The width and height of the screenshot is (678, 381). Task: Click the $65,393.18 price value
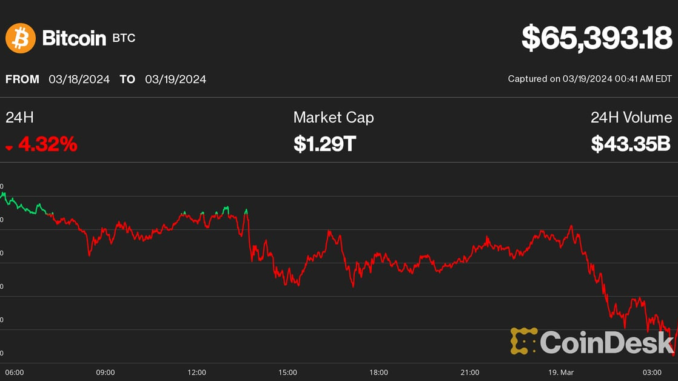tap(597, 38)
